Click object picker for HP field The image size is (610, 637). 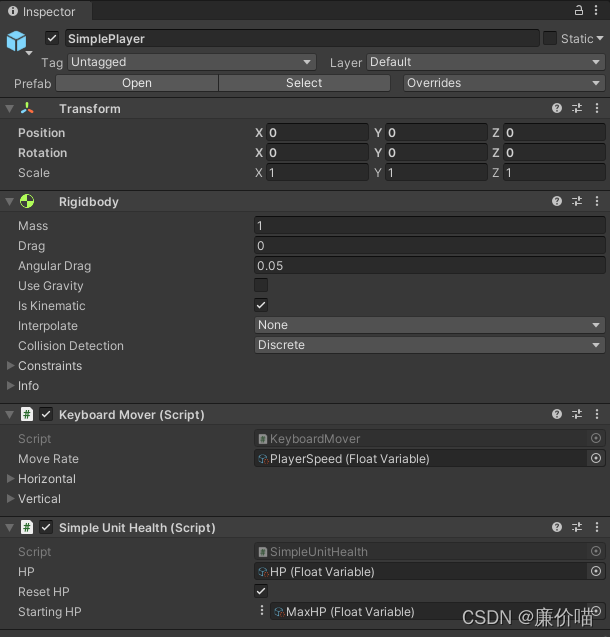pos(595,571)
